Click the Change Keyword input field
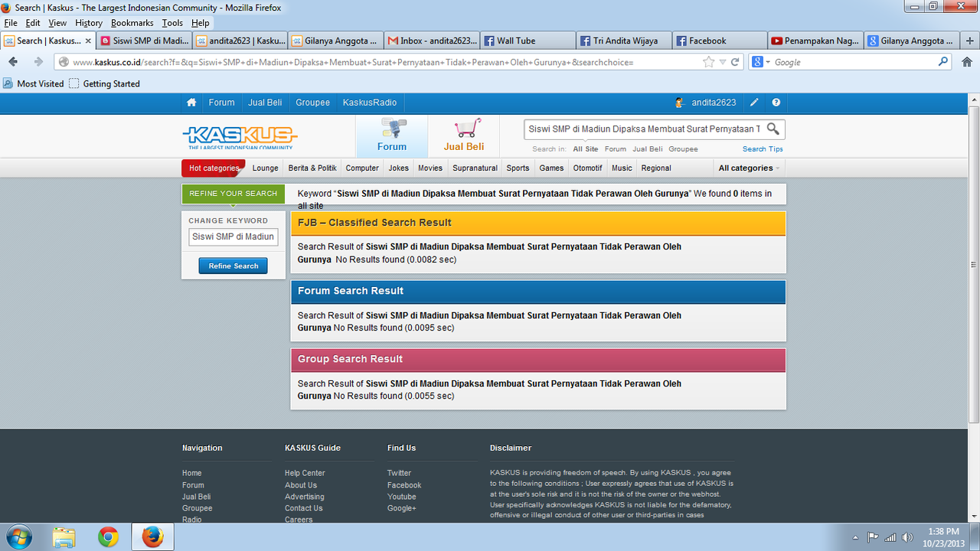Screen dimensions: 980x551 (234, 236)
